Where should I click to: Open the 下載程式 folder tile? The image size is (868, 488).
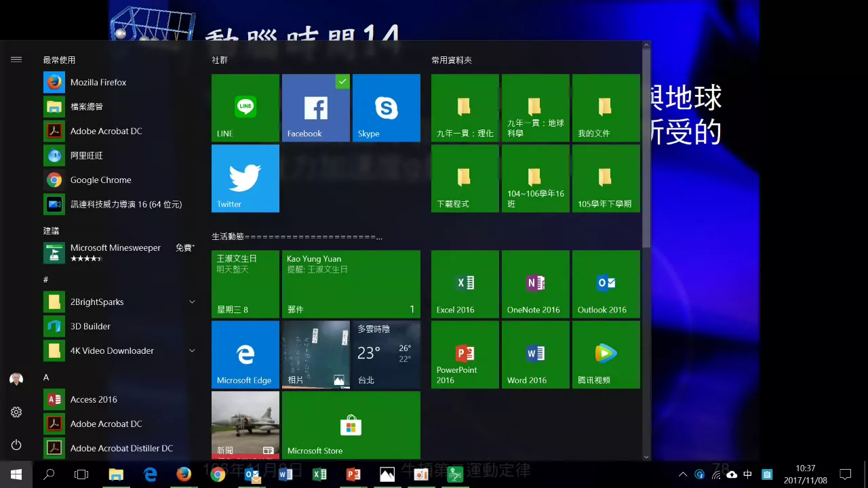click(465, 178)
